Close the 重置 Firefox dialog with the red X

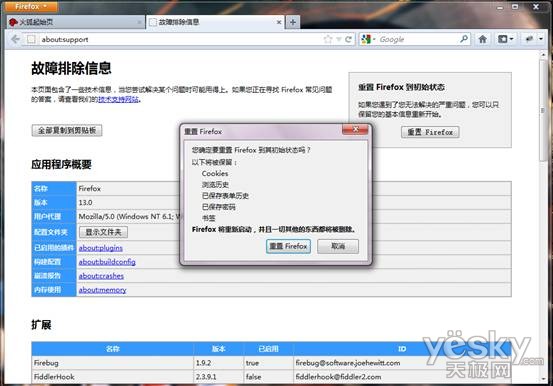pyautogui.click(x=355, y=129)
